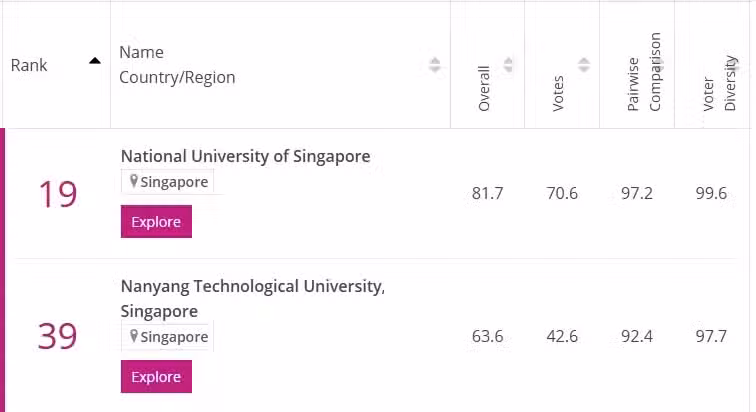Select the Singapore tag under National University

coord(167,182)
